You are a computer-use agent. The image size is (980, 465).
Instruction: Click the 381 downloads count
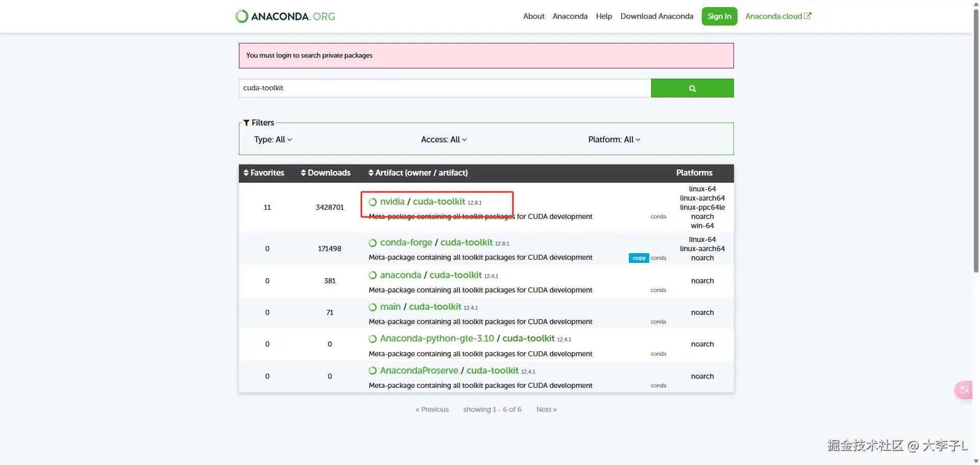(330, 281)
